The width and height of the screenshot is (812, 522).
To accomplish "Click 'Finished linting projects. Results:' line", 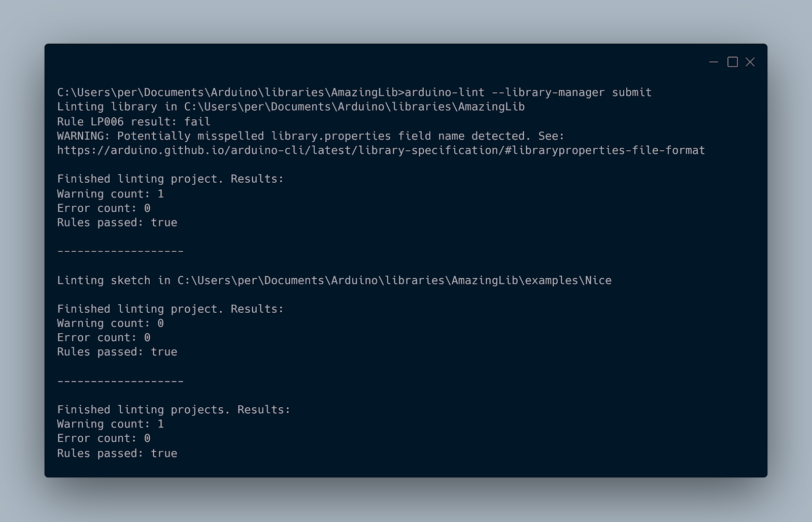I will point(174,410).
